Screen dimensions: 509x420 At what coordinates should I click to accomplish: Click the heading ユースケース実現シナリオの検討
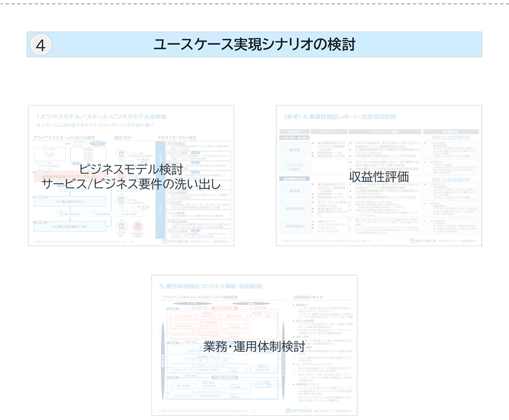pos(254,44)
